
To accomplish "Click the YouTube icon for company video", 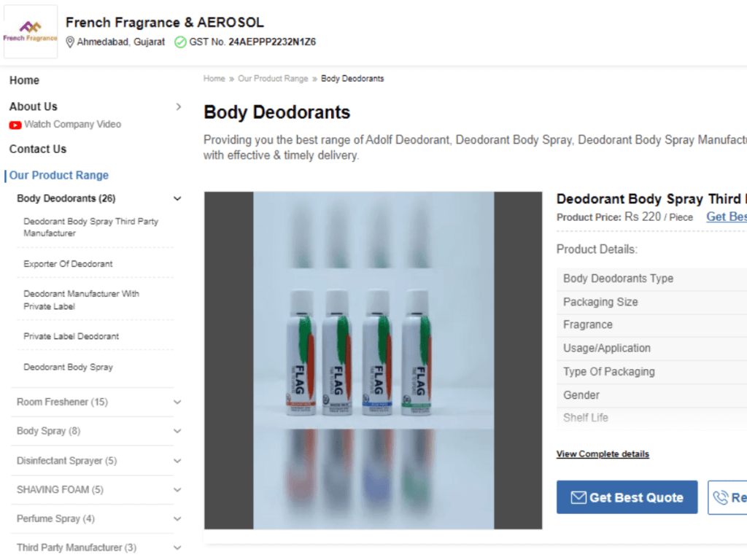I will [x=15, y=125].
